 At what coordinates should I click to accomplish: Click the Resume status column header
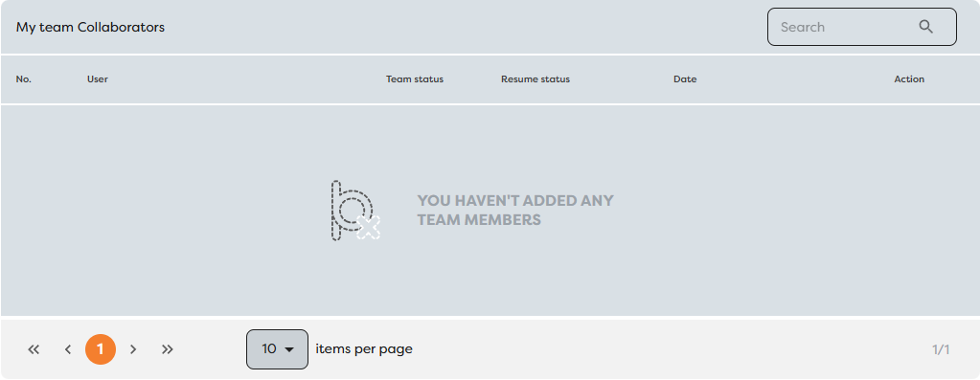(536, 79)
